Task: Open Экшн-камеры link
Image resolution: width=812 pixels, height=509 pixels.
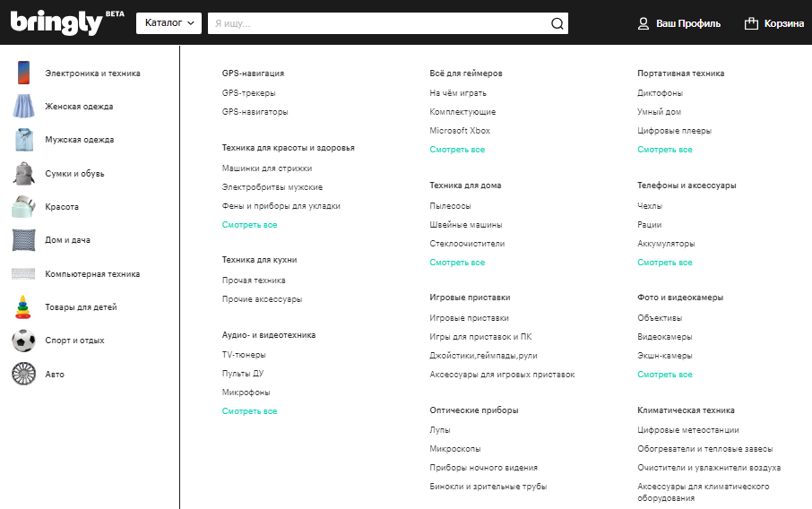Action: pos(665,355)
